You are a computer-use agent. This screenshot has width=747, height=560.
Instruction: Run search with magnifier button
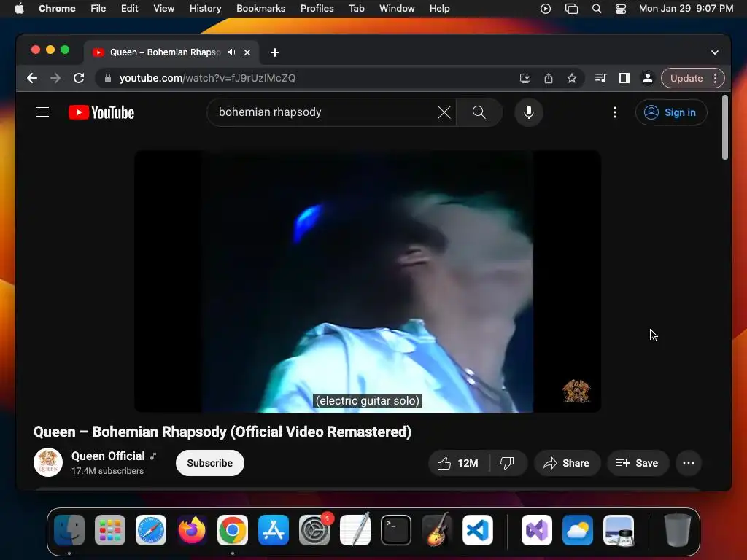pos(479,112)
